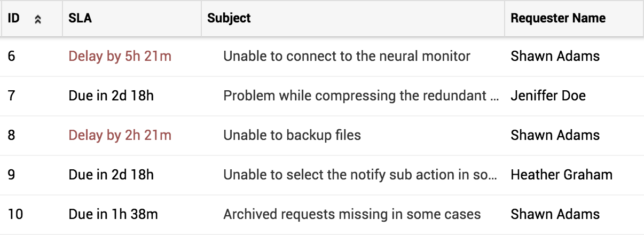Click 'Delay by 5h 21m' SLA status
The height and width of the screenshot is (235, 644).
pyautogui.click(x=120, y=56)
